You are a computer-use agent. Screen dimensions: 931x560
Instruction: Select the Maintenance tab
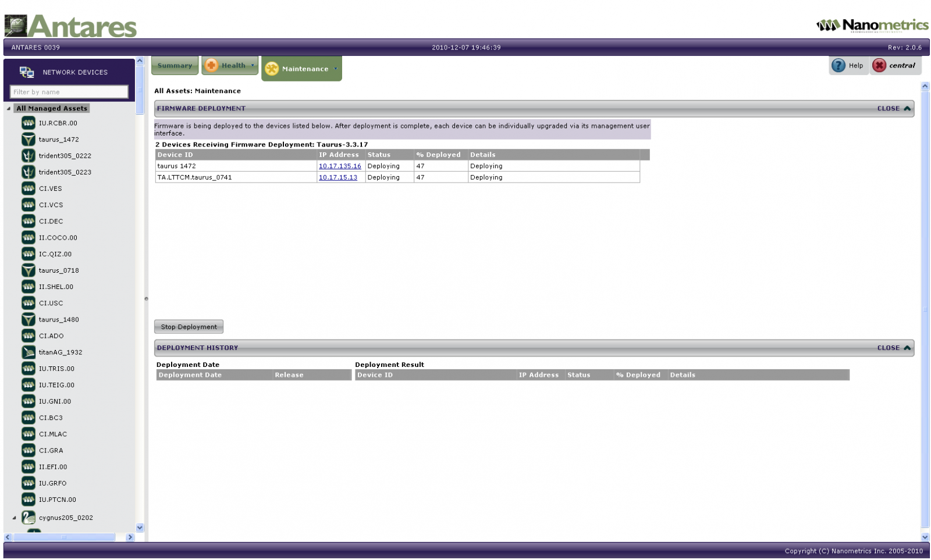(301, 69)
